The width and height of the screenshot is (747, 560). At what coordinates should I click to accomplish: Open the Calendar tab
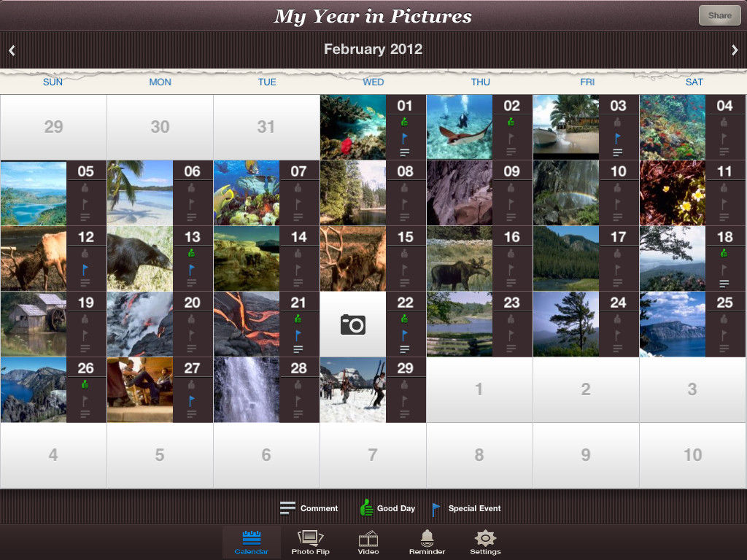(x=252, y=542)
